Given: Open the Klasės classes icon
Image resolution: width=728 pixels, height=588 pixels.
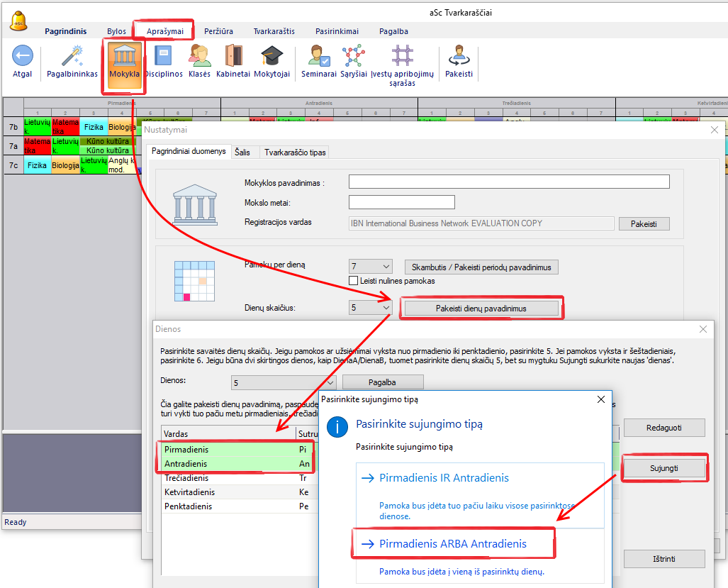Looking at the screenshot, I should point(199,56).
